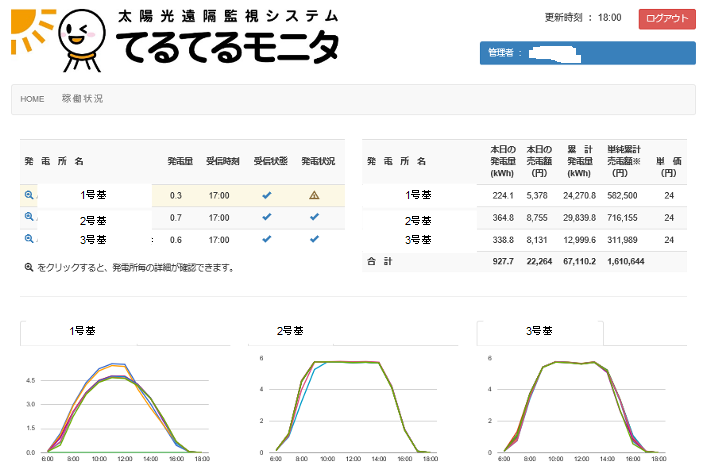Click the total 1,610,644 in 合計 row
This screenshot has width=707, height=474.
pyautogui.click(x=626, y=262)
